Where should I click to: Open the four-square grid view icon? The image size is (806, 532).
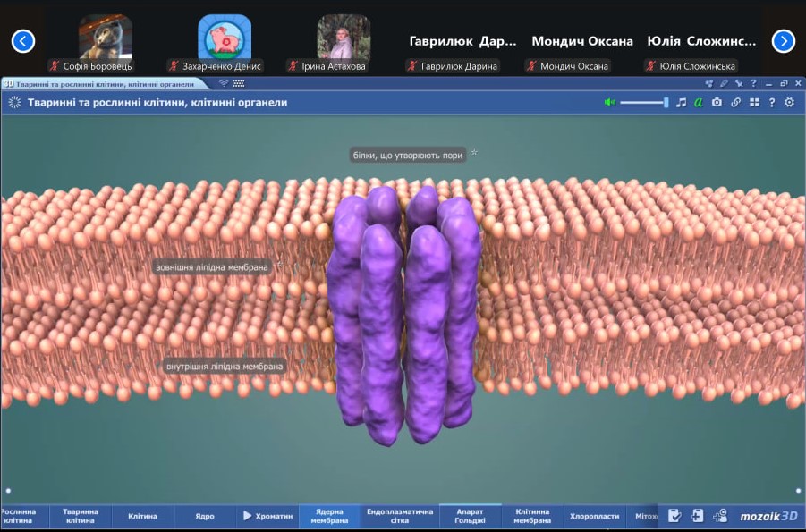pyautogui.click(x=754, y=102)
